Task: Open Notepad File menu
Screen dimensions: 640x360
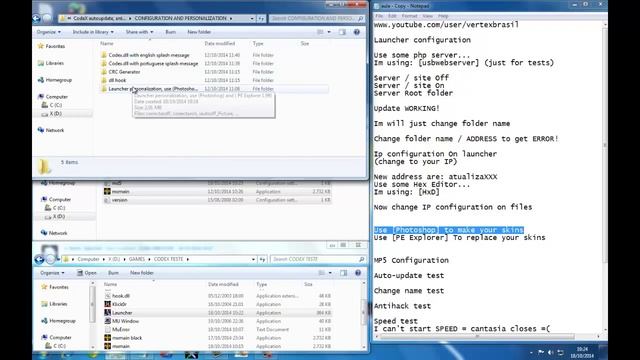Action: pyautogui.click(x=379, y=16)
